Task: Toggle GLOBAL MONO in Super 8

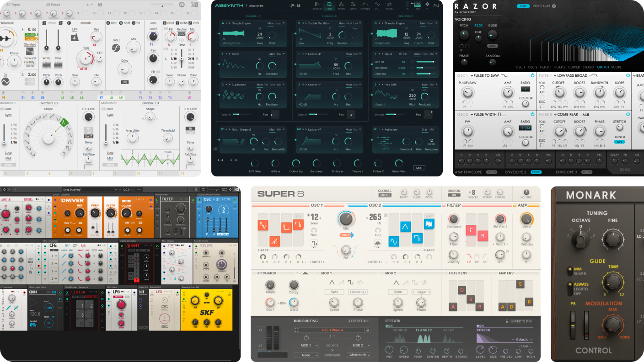Action: [385, 195]
